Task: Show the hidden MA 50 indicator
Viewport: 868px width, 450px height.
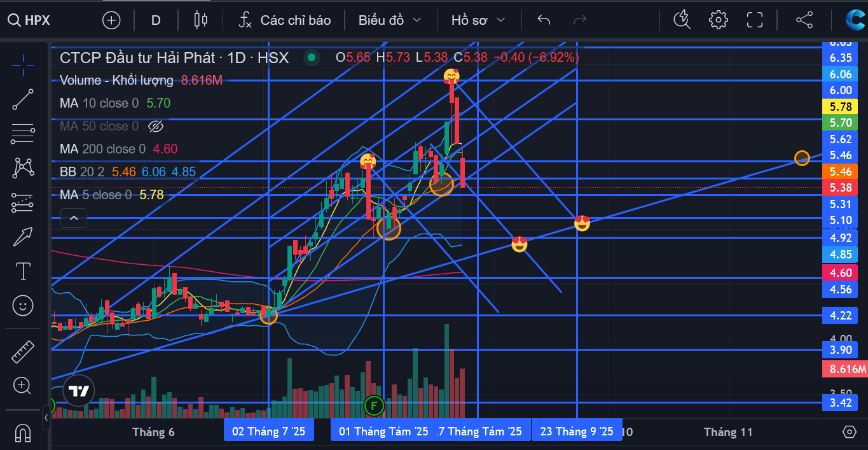Action: 156,126
